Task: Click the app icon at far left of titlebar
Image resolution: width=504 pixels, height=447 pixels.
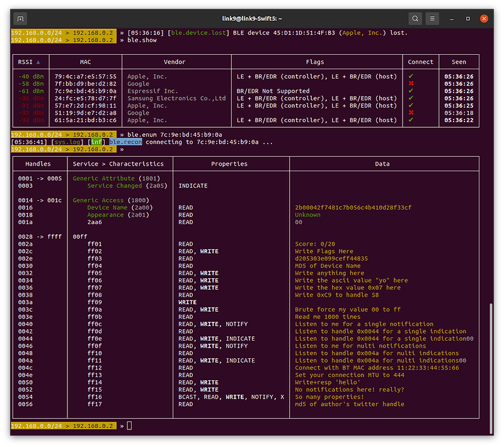Action: 20,18
